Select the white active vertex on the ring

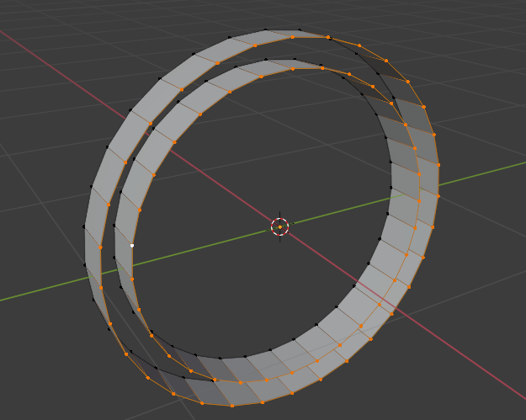click(x=132, y=246)
